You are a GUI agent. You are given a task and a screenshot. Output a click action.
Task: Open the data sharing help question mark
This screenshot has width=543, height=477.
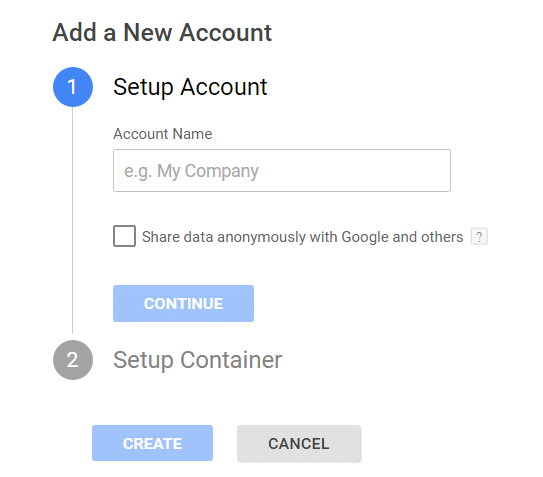tap(479, 237)
